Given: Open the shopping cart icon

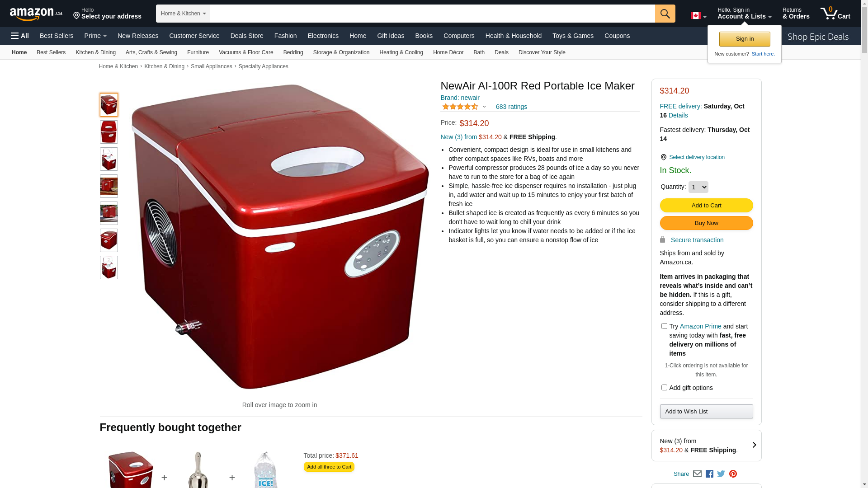Looking at the screenshot, I should 835,13.
